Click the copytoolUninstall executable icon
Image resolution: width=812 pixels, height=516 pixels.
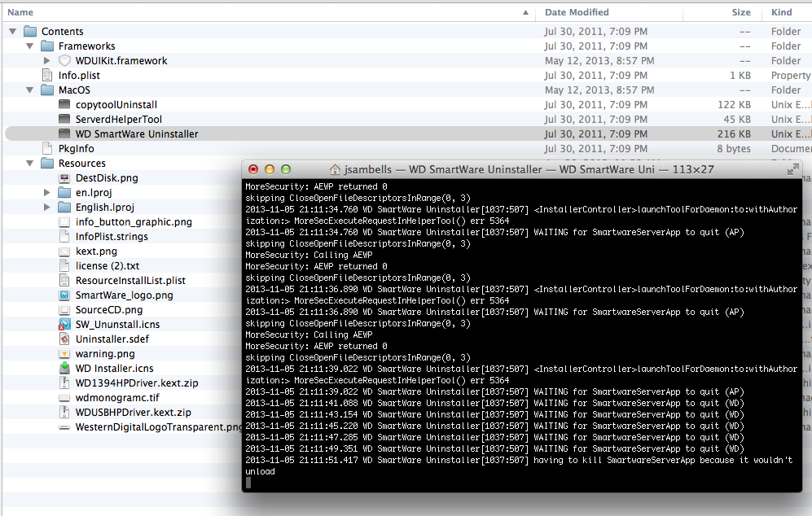click(64, 104)
